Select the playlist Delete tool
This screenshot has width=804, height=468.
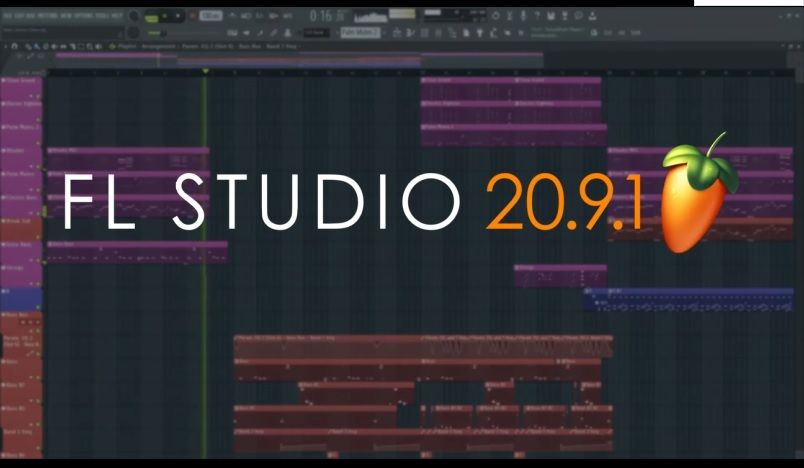[46, 46]
